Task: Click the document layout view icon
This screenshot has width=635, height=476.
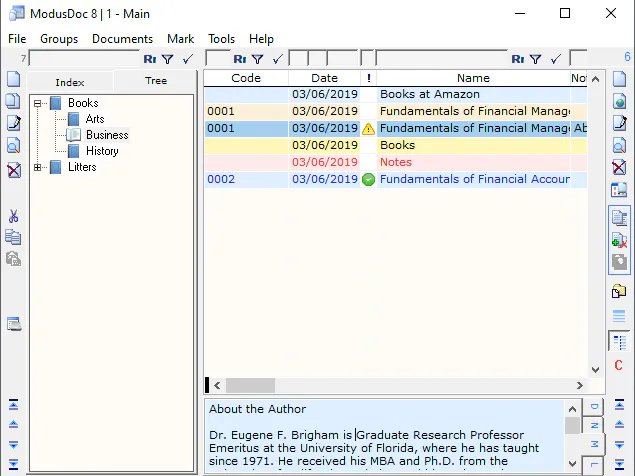Action: 619,190
